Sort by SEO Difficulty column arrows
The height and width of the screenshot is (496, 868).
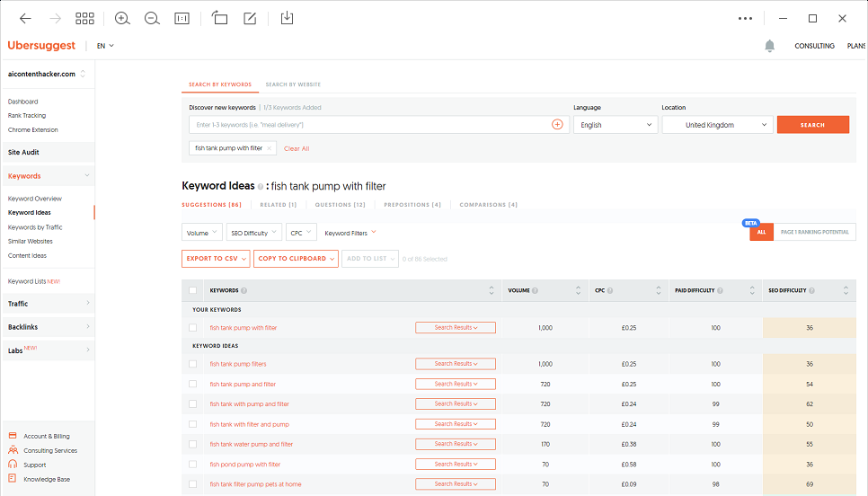pos(846,290)
